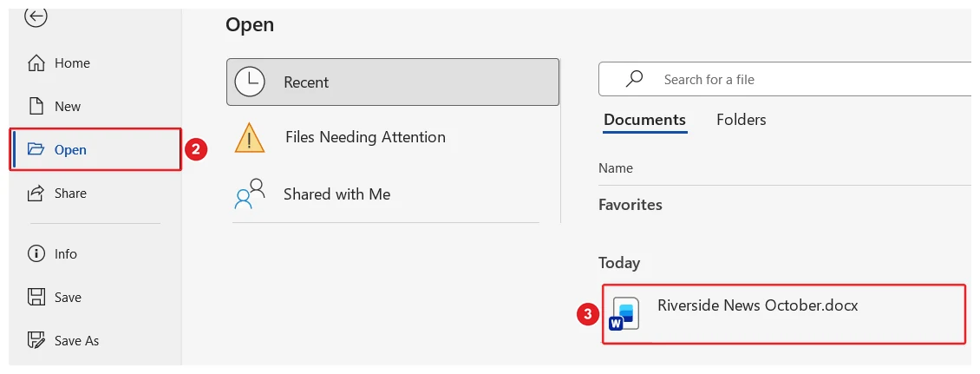
Task: Click the Open folder icon
Action: pyautogui.click(x=36, y=149)
